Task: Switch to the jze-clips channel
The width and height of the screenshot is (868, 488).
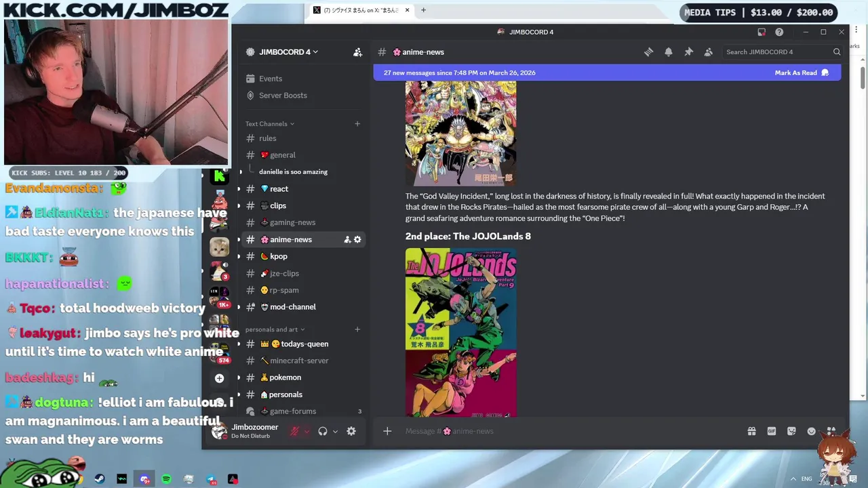Action: coord(303,273)
